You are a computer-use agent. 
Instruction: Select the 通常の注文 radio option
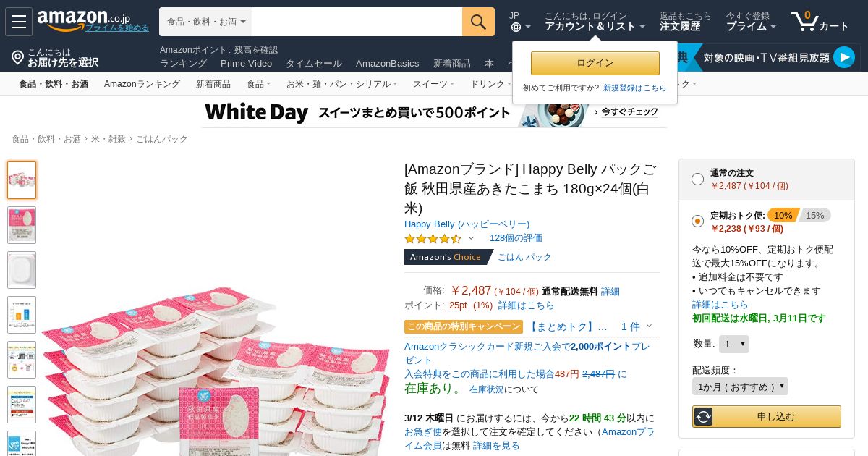pyautogui.click(x=697, y=180)
